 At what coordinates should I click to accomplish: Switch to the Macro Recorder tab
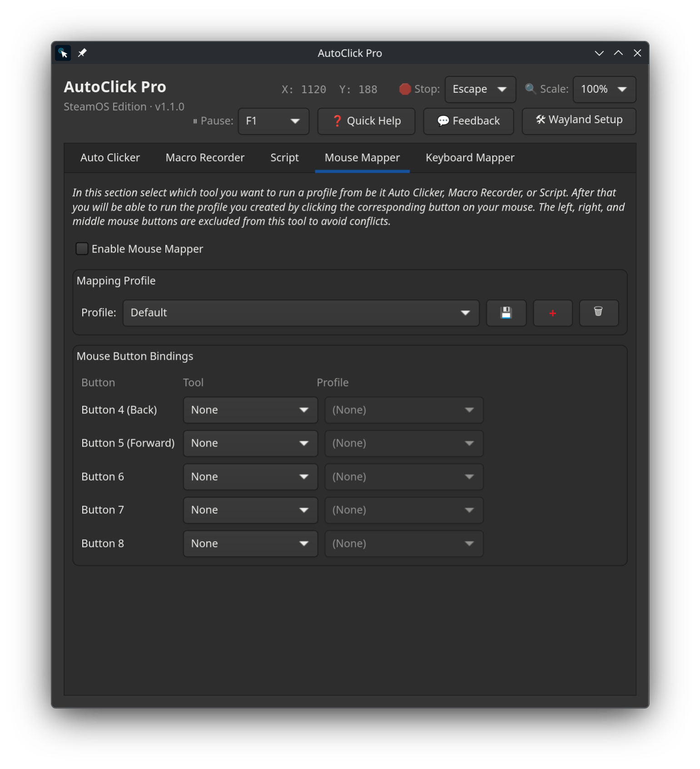[205, 158]
